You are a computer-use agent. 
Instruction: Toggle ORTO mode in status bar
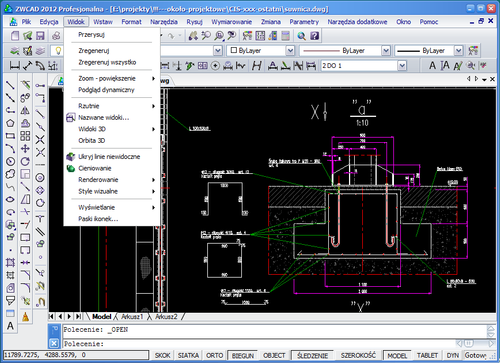point(214,355)
